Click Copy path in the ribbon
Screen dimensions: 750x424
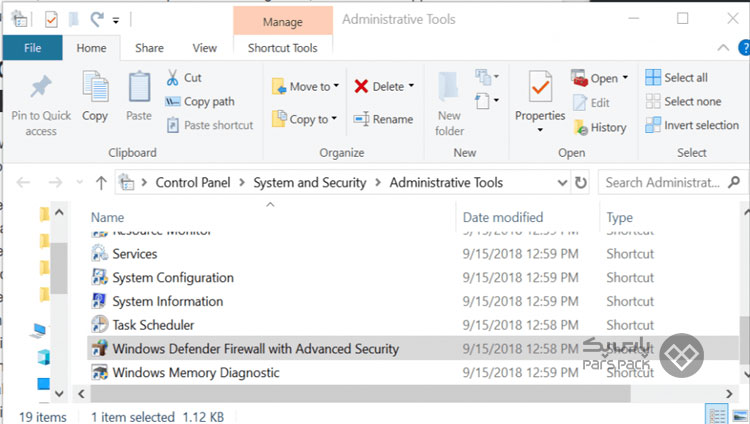coord(200,101)
